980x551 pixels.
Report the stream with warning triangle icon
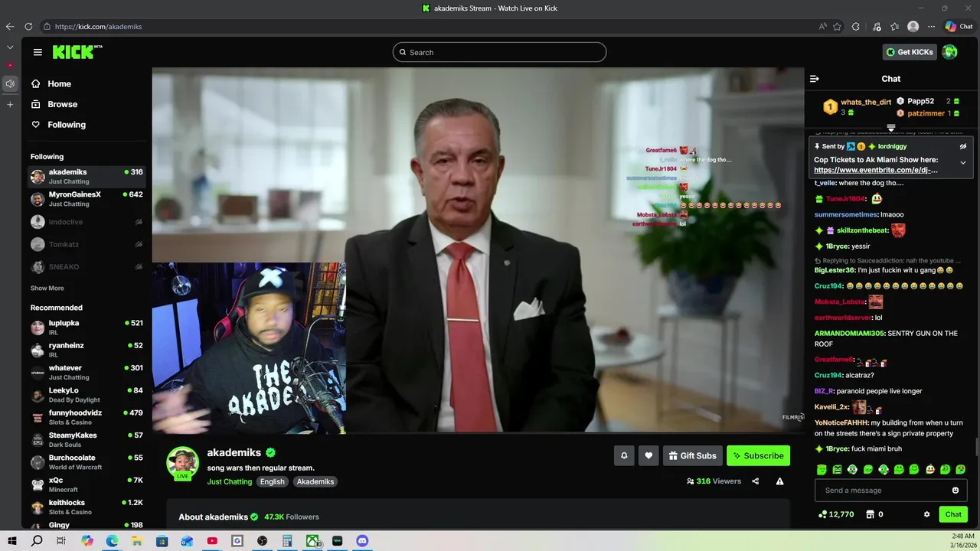779,481
